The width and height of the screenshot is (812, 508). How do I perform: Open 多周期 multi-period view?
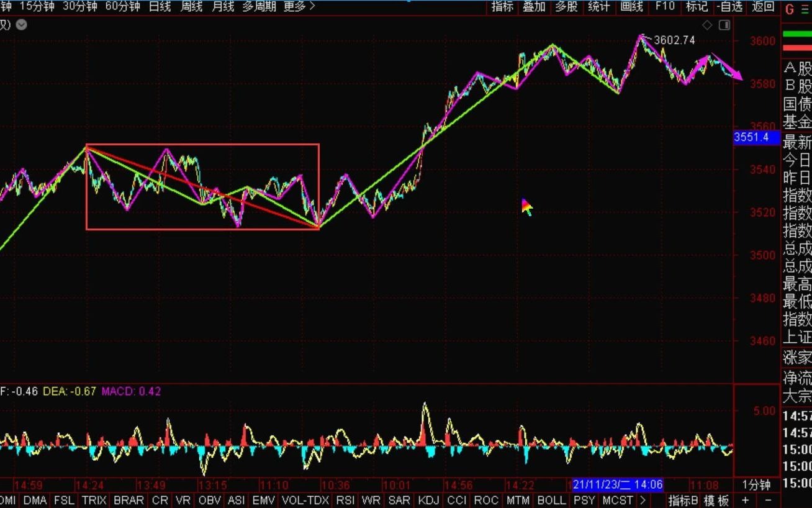point(259,7)
